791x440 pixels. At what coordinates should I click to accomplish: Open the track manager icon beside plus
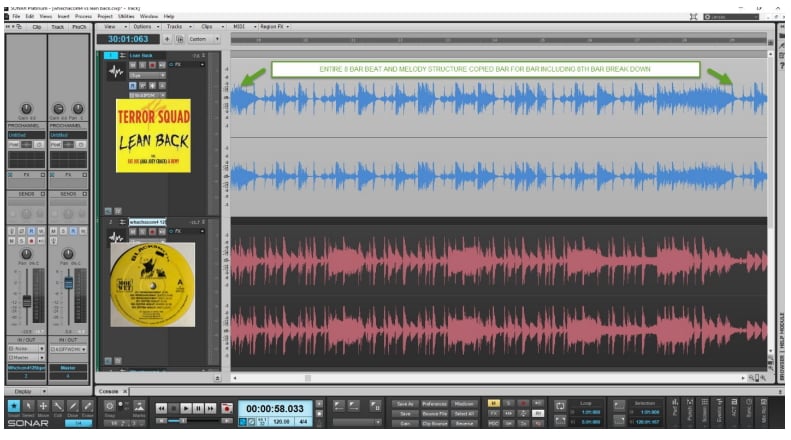click(180, 39)
